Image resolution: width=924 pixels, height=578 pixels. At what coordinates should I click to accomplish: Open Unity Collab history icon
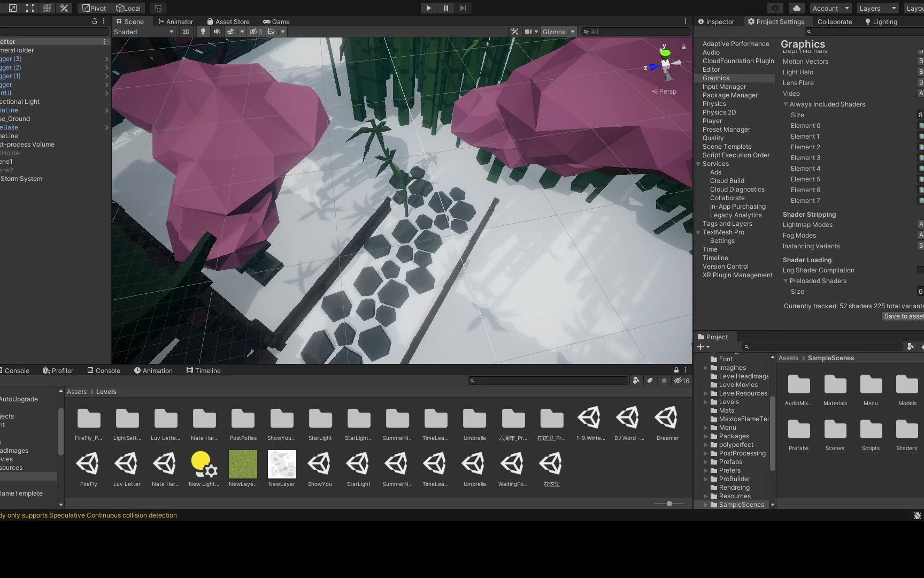(x=775, y=8)
